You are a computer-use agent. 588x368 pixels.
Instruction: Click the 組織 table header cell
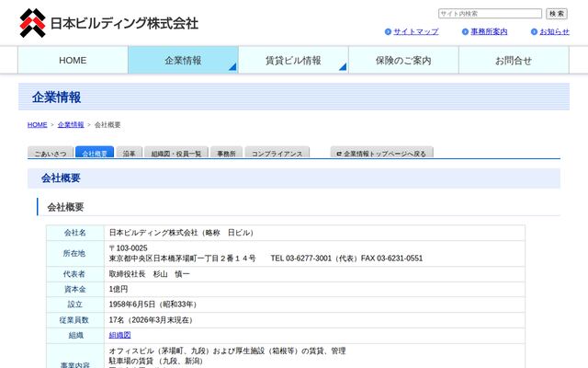pos(75,335)
